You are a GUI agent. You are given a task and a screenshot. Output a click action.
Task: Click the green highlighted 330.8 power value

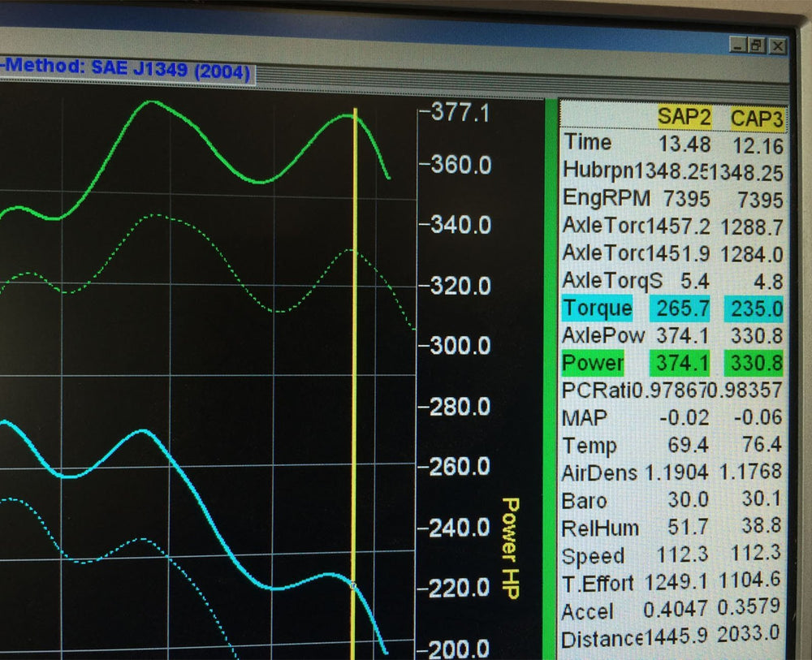(x=757, y=363)
